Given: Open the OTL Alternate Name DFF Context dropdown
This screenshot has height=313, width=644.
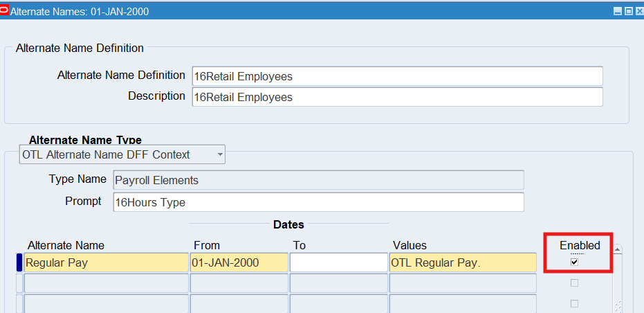Looking at the screenshot, I should coord(220,154).
